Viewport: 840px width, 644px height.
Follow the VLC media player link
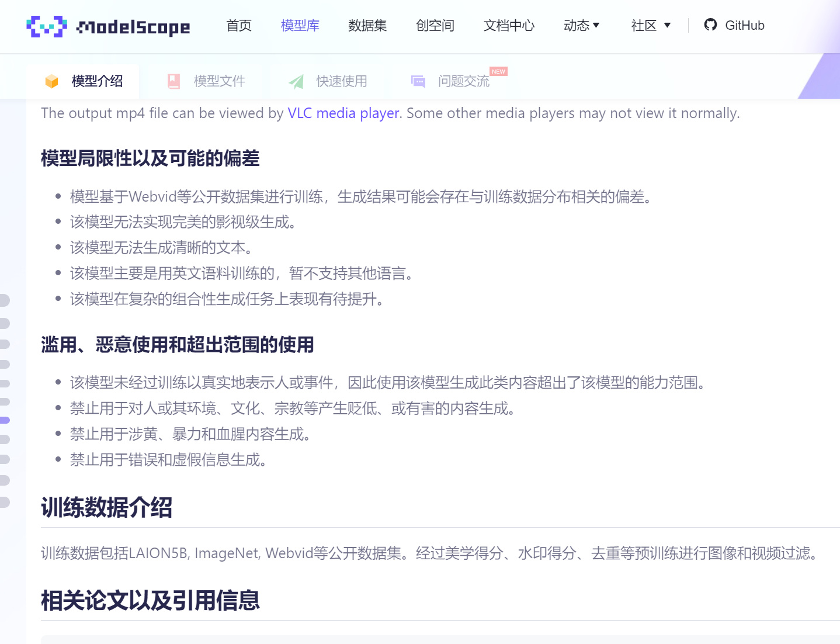[343, 113]
